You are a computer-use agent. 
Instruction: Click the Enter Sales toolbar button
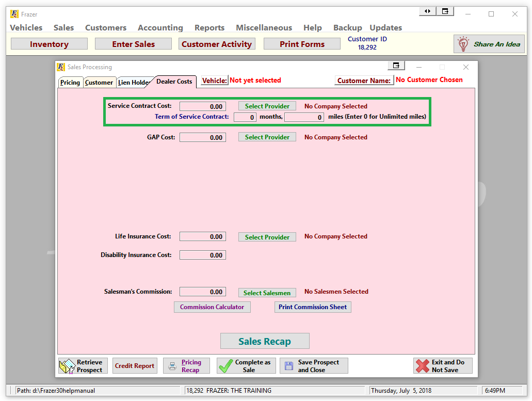click(133, 44)
